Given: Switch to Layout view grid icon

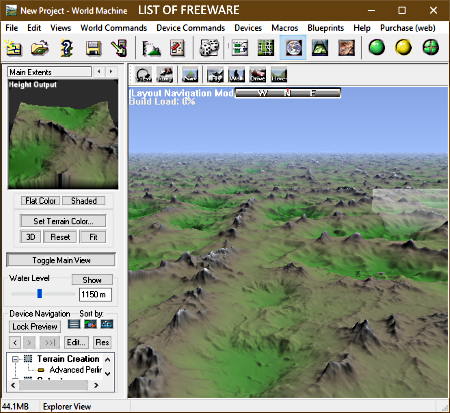Looking at the screenshot, I should point(266,48).
